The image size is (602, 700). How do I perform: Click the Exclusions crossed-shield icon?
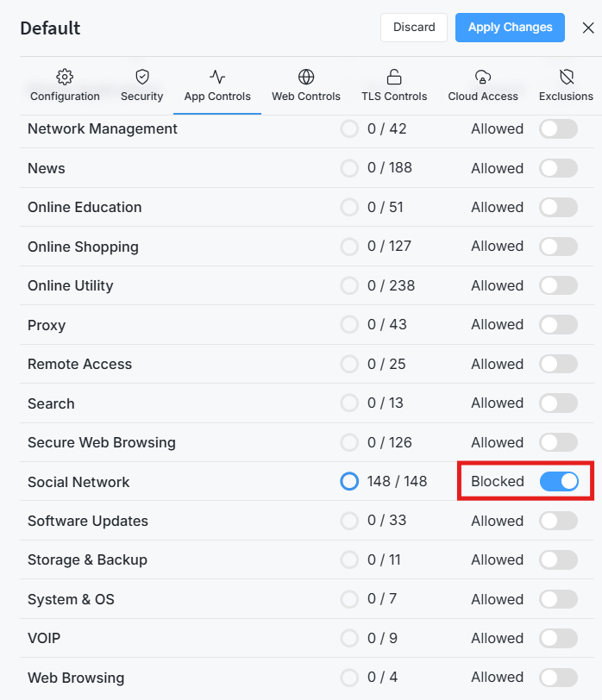[567, 77]
